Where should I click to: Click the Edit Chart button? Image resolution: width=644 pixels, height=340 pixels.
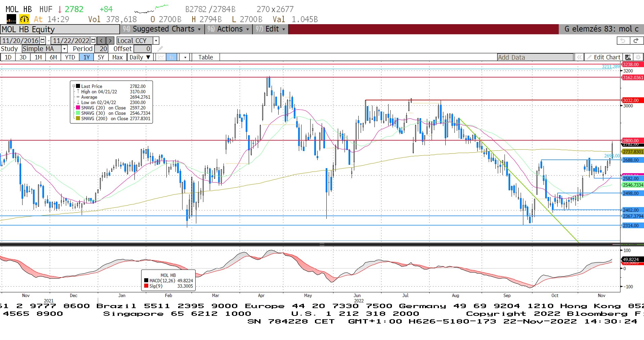point(604,57)
